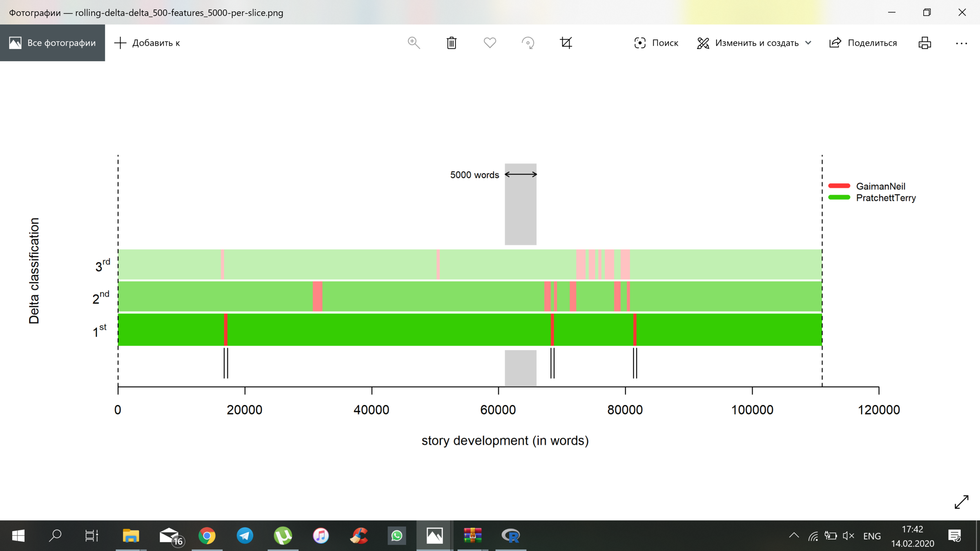Open Поиск visual search
980x551 pixels.
pos(656,43)
